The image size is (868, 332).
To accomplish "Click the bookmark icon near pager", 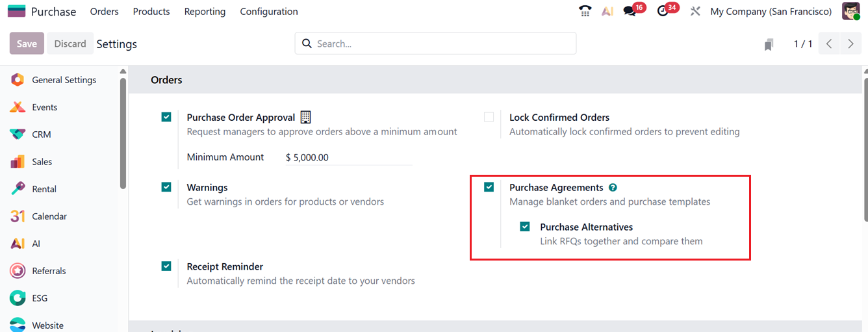I will click(x=769, y=44).
